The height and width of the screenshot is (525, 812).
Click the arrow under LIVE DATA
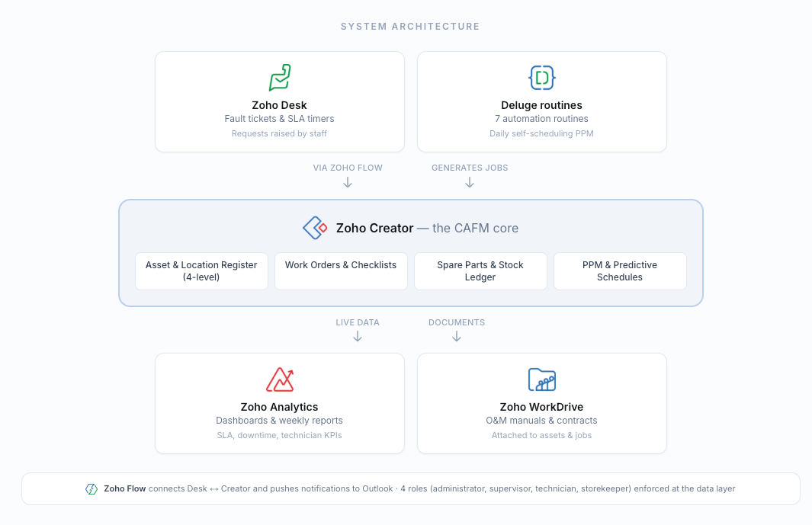pyautogui.click(x=358, y=337)
